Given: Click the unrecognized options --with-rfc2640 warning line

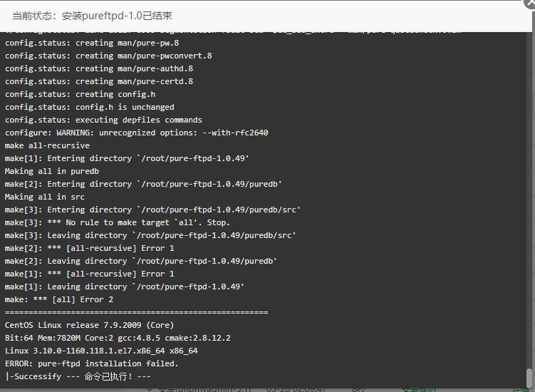Looking at the screenshot, I should point(137,133).
